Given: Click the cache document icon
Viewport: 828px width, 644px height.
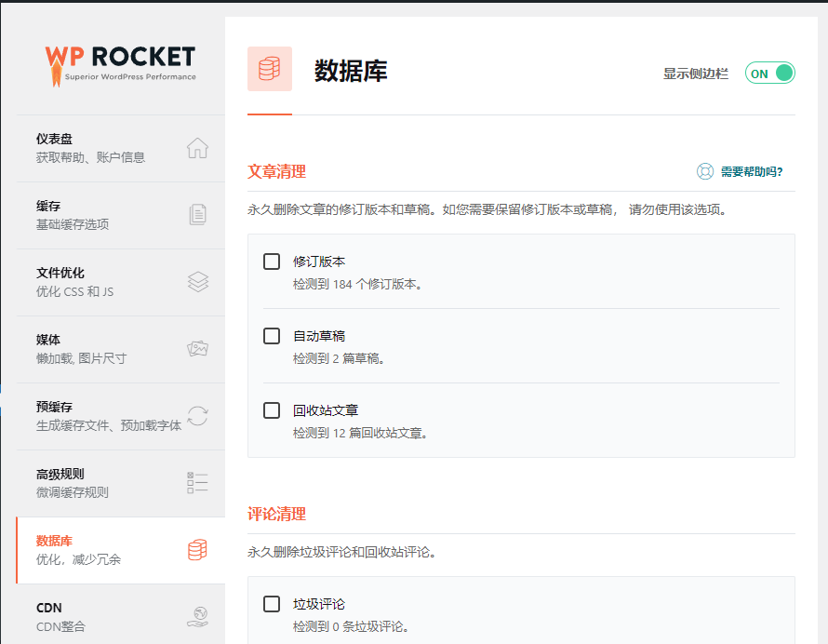Looking at the screenshot, I should tap(197, 215).
